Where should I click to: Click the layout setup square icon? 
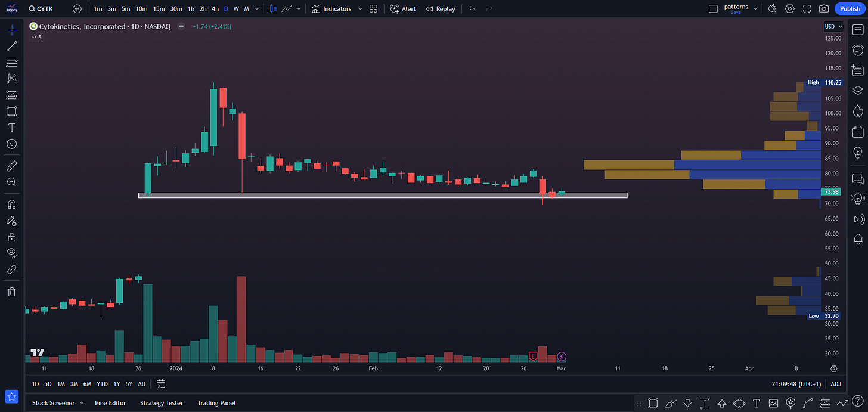coord(713,9)
